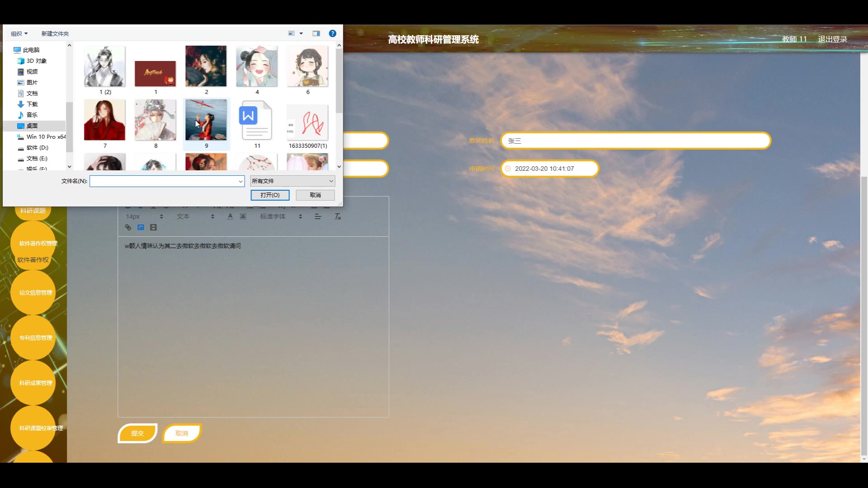Click the insert video icon in the editor

[x=153, y=227]
